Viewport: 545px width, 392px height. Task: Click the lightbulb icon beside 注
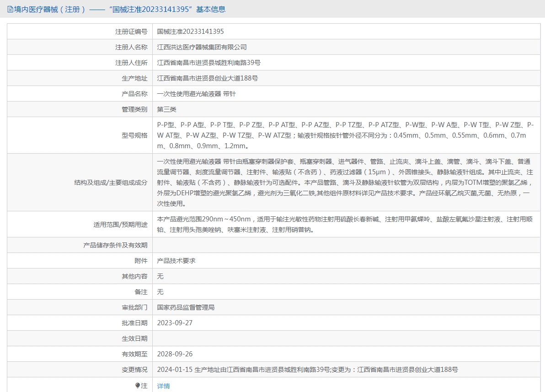point(138,386)
